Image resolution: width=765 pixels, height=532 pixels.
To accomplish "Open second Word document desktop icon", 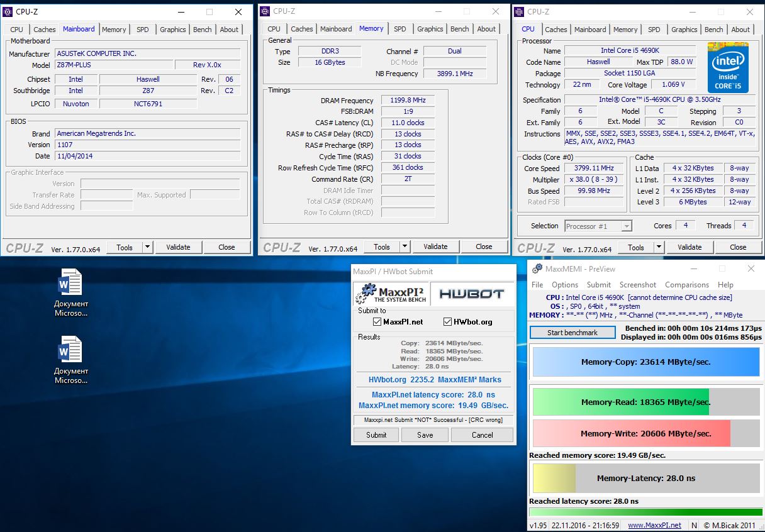I will click(70, 349).
